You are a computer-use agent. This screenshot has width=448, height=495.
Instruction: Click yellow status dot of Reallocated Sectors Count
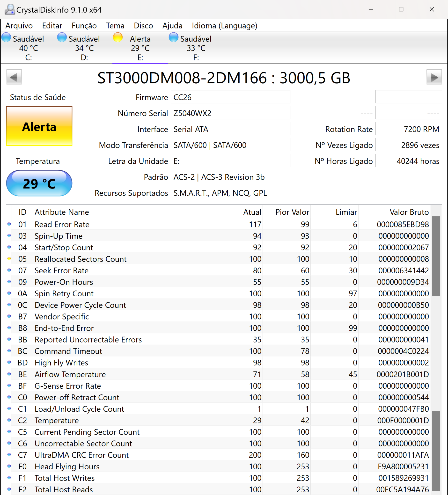pos(9,259)
